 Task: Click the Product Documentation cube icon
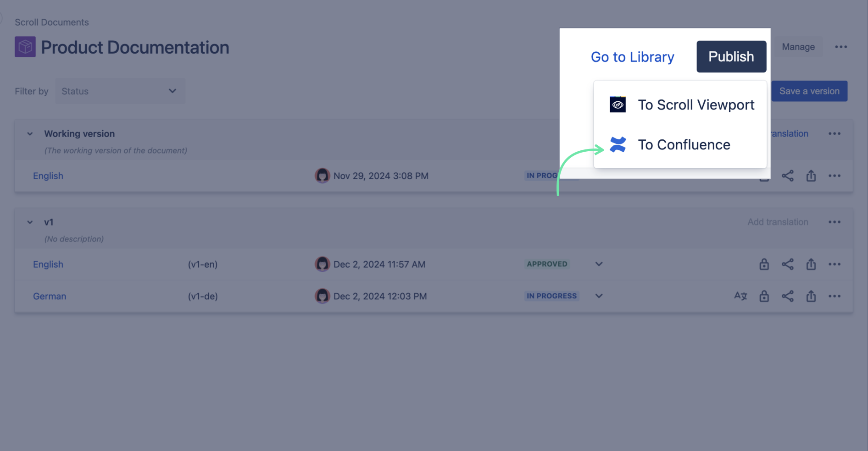pyautogui.click(x=25, y=47)
